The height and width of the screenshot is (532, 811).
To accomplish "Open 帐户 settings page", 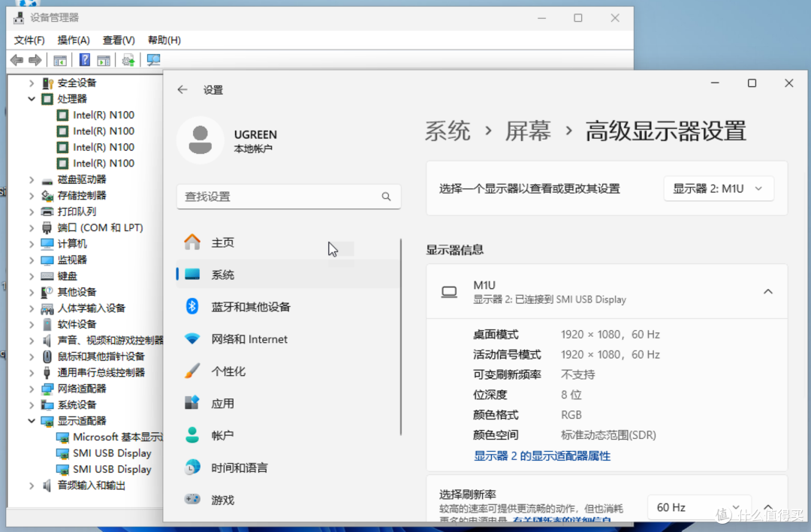I will (288, 435).
